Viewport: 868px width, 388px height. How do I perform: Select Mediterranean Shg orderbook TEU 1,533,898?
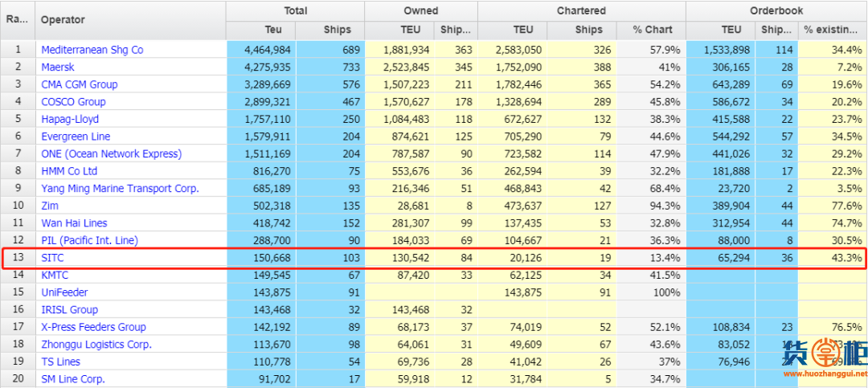720,50
